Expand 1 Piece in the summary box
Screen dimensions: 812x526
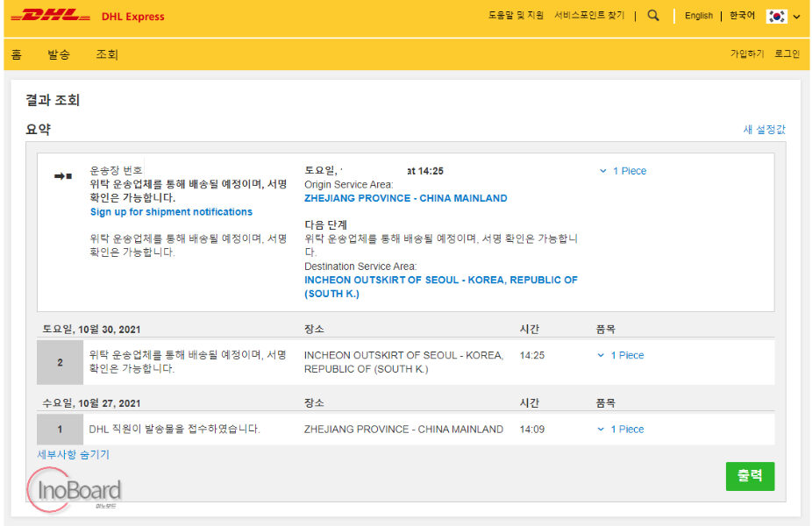(623, 171)
